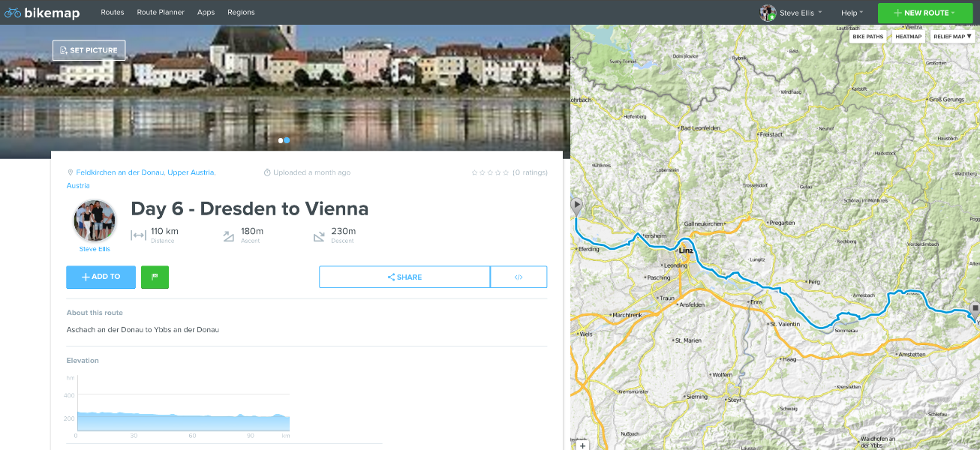Click the Linz city label on the map
This screenshot has height=450, width=980.
pos(685,250)
